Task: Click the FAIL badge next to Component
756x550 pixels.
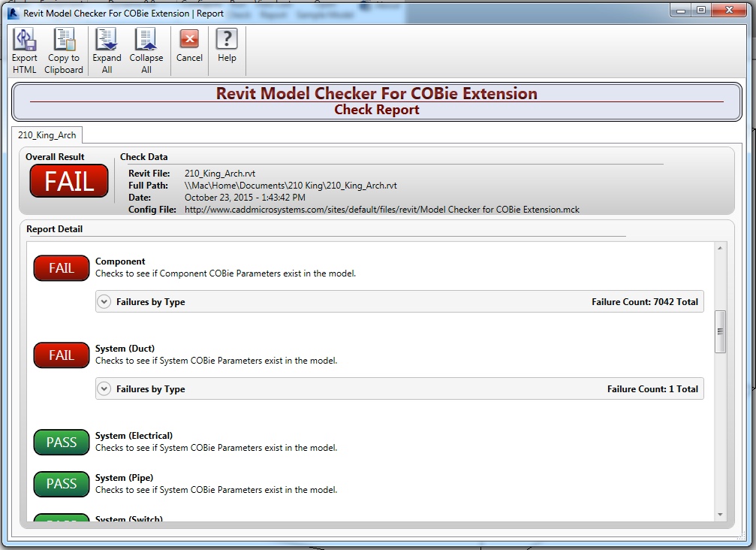Action: tap(61, 268)
